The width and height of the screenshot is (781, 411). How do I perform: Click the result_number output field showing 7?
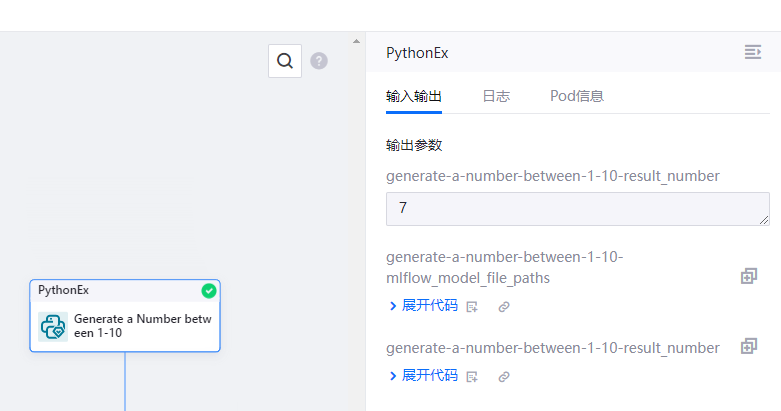coord(570,209)
